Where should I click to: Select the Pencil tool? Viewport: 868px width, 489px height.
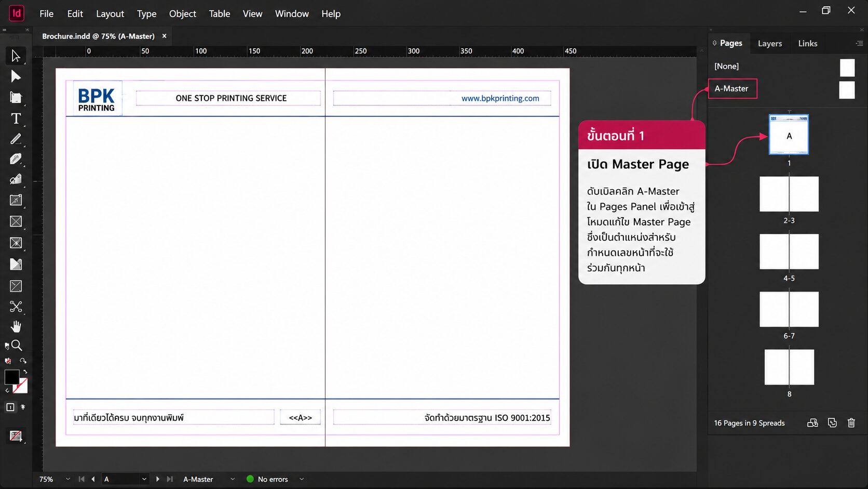coord(16,159)
